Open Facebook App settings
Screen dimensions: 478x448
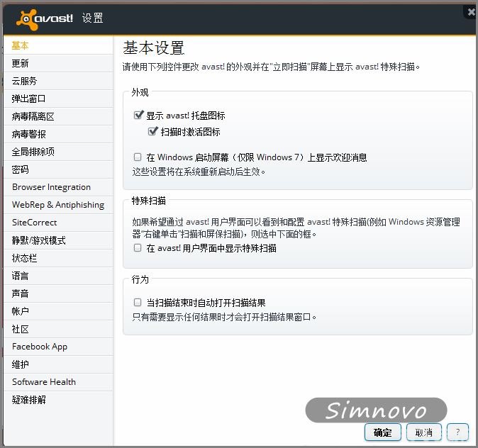click(x=58, y=347)
